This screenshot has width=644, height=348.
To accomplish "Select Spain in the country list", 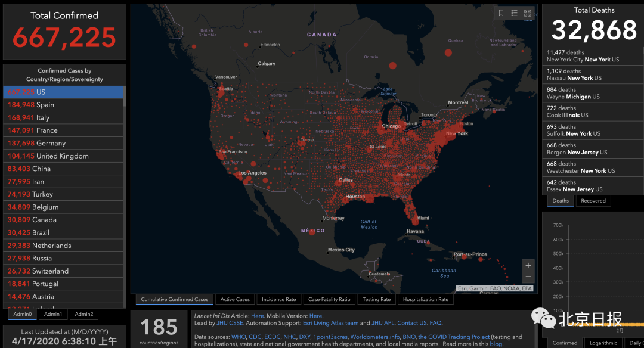I will click(63, 105).
